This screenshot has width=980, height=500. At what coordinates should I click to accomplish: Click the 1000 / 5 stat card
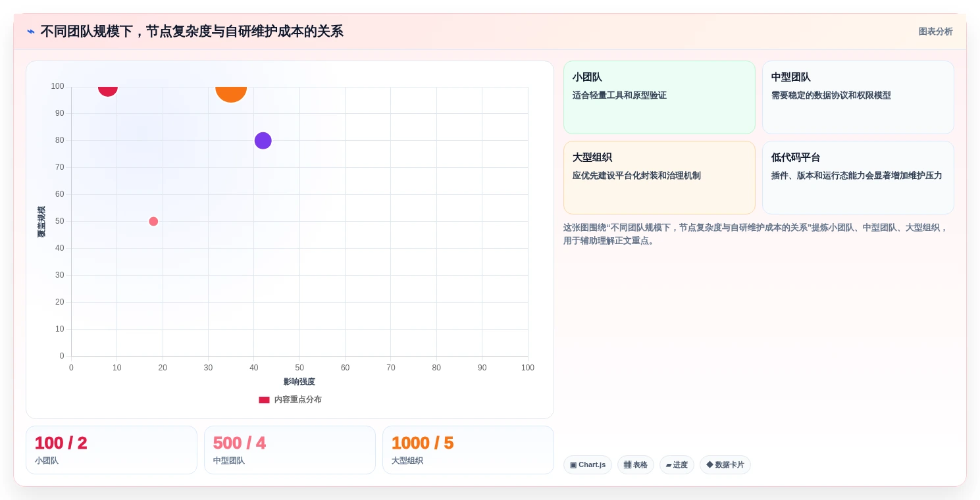click(x=468, y=450)
